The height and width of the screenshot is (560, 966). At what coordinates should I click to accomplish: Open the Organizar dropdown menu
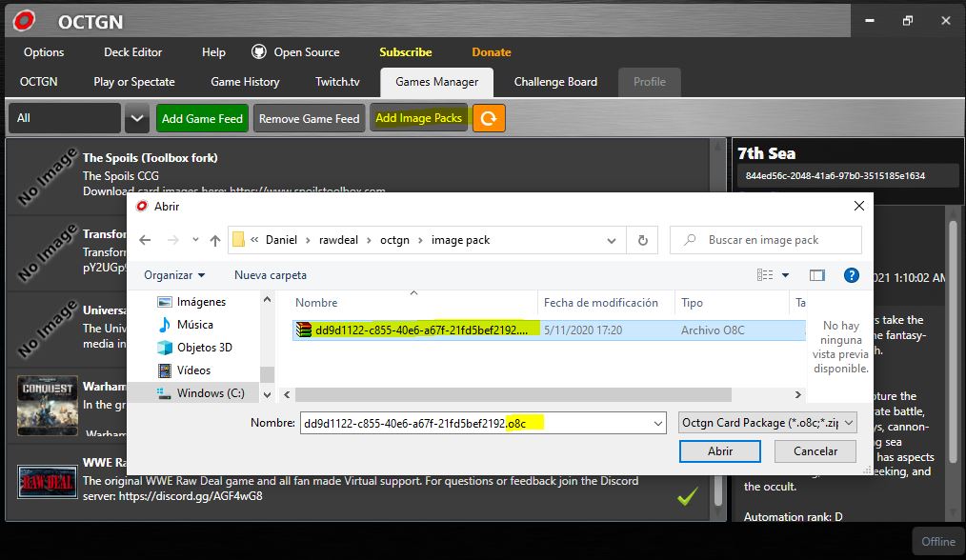click(x=174, y=275)
